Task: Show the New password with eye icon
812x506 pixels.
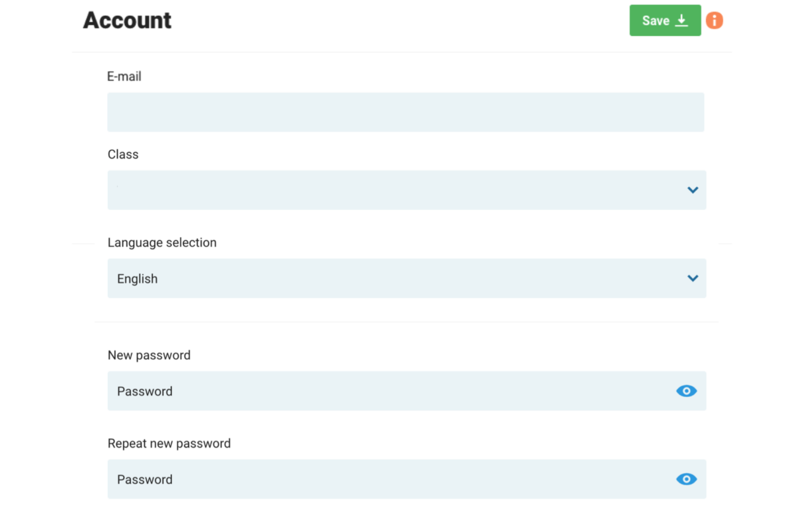Action: (x=686, y=391)
